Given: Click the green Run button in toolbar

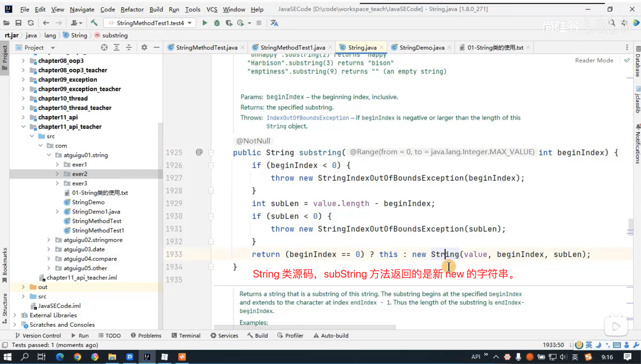Looking at the screenshot, I should pos(205,23).
